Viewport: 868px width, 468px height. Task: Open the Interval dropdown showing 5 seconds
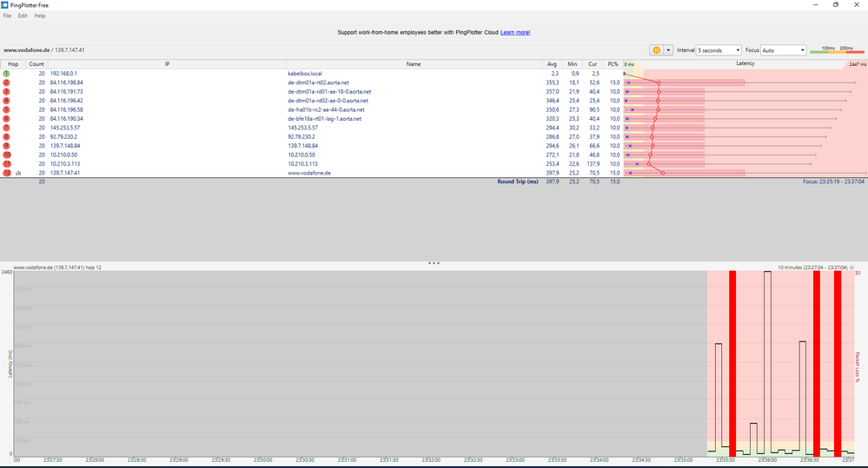719,49
